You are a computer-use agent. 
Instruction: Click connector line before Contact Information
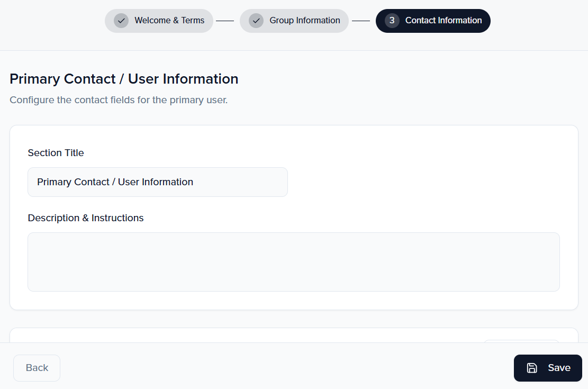pyautogui.click(x=361, y=21)
